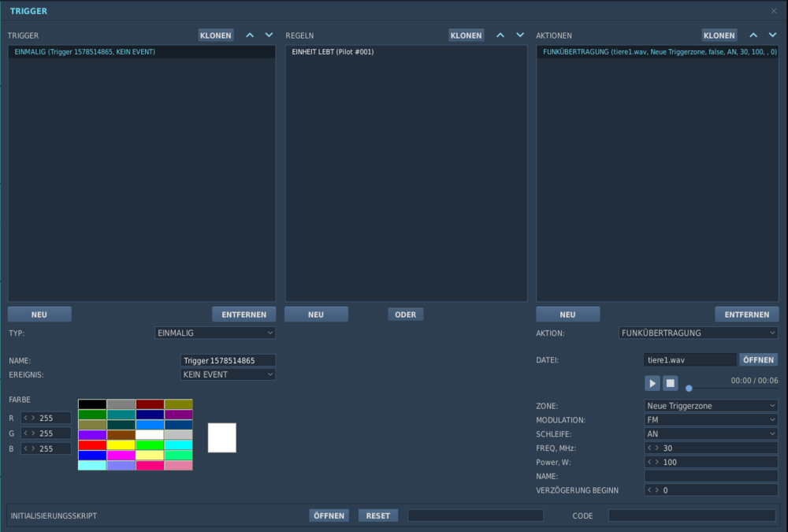Viewport: 788px width, 532px height.
Task: Close the Trigger dialog window
Action: tap(774, 10)
